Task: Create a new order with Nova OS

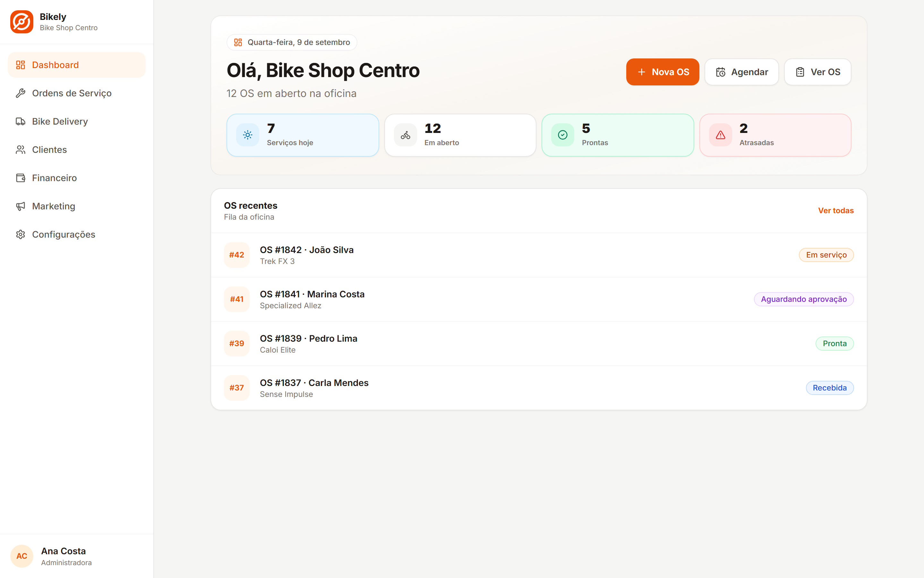Action: (x=663, y=72)
